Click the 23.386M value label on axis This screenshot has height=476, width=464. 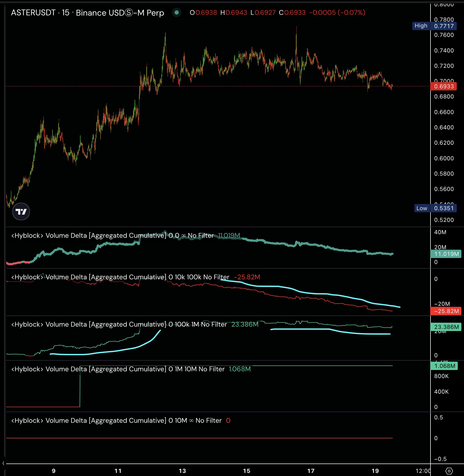pos(446,327)
